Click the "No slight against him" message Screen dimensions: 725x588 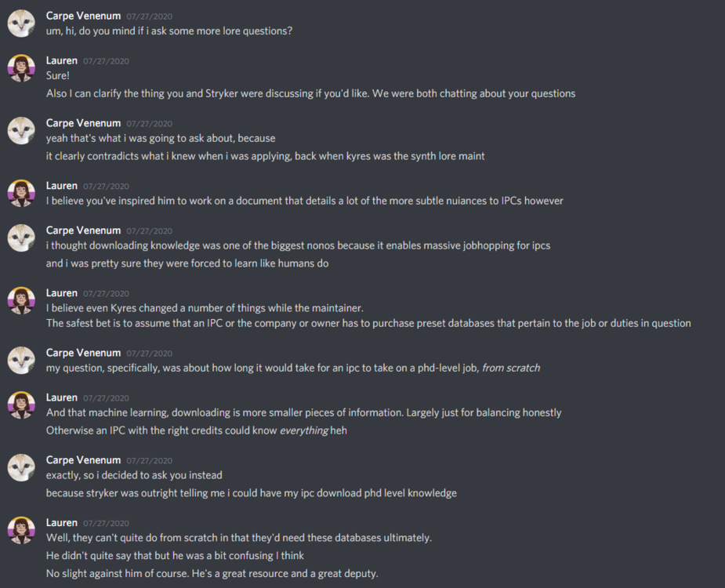[x=212, y=573]
